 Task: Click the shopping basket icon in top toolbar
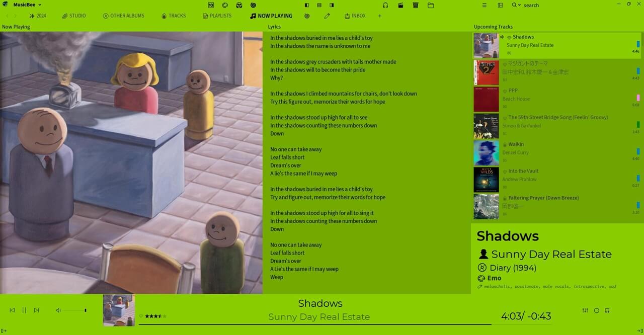click(x=416, y=5)
